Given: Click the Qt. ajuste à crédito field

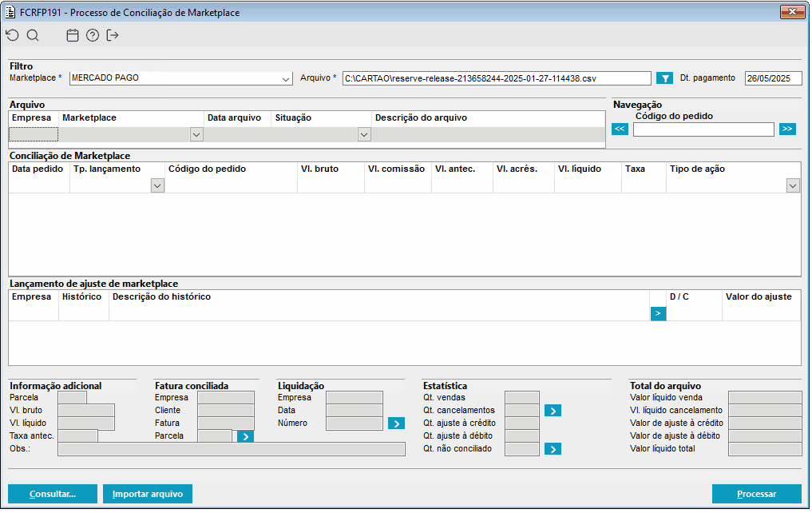Looking at the screenshot, I should tap(522, 424).
